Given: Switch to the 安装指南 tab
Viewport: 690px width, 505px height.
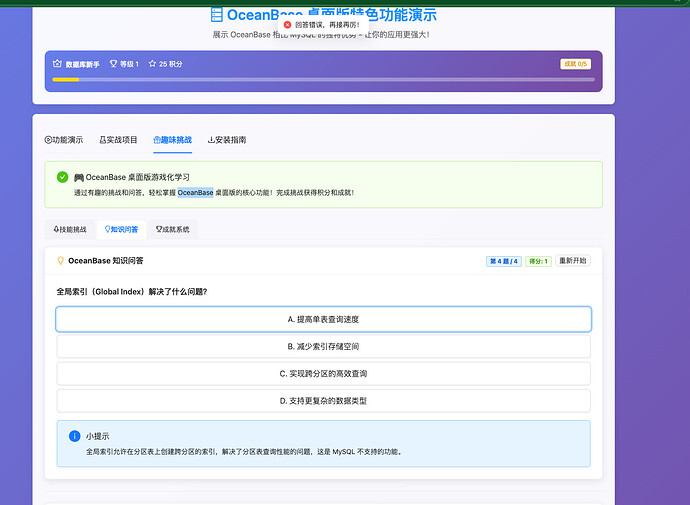Looking at the screenshot, I should (x=227, y=140).
